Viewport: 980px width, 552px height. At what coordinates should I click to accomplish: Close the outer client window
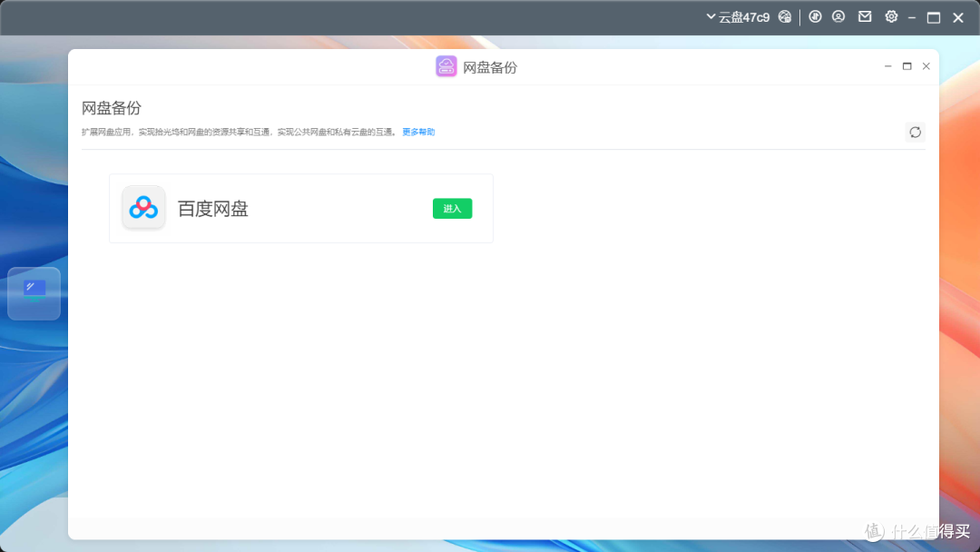(958, 17)
